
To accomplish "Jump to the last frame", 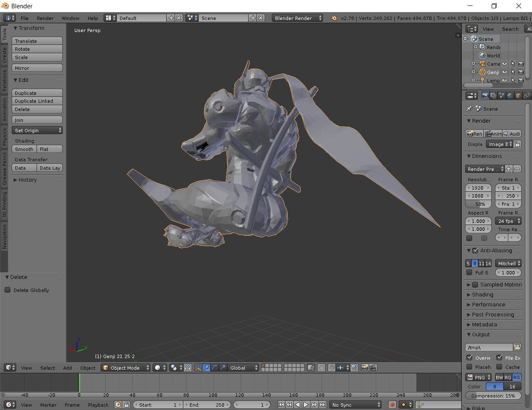I will (323, 405).
